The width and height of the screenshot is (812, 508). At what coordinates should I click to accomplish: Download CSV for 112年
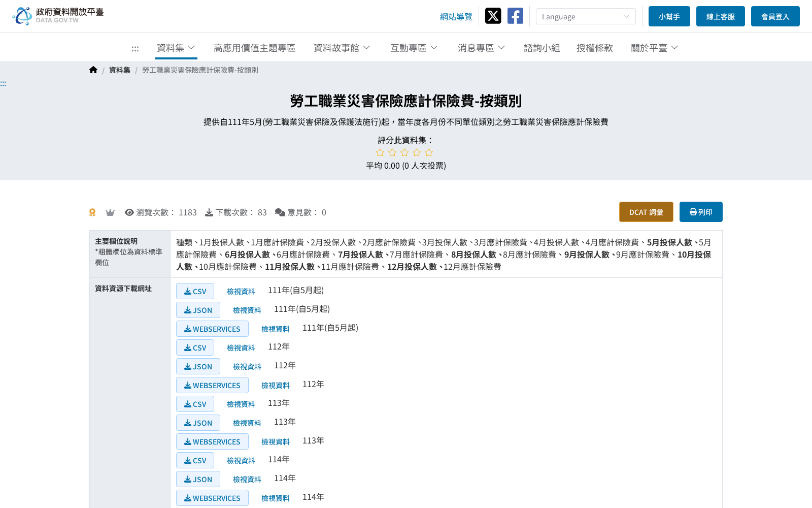tap(195, 347)
